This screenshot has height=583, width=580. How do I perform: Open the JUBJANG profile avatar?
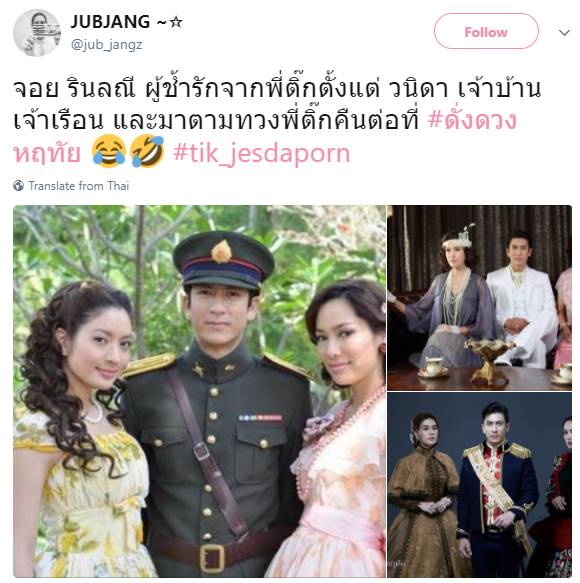pos(37,33)
